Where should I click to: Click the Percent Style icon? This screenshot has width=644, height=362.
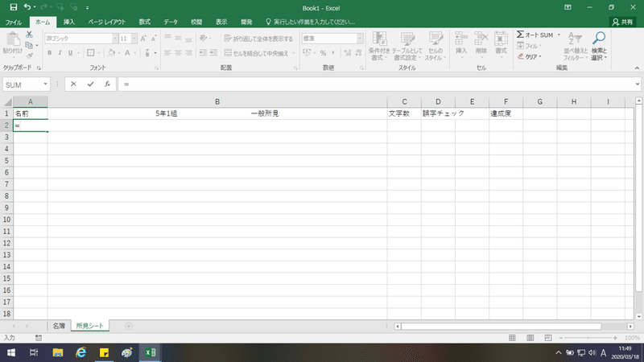323,53
